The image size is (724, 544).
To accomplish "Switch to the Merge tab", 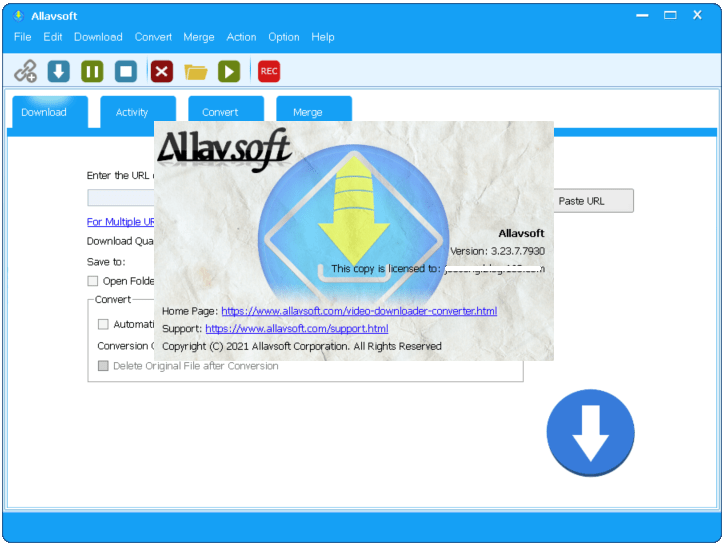I will pyautogui.click(x=314, y=109).
